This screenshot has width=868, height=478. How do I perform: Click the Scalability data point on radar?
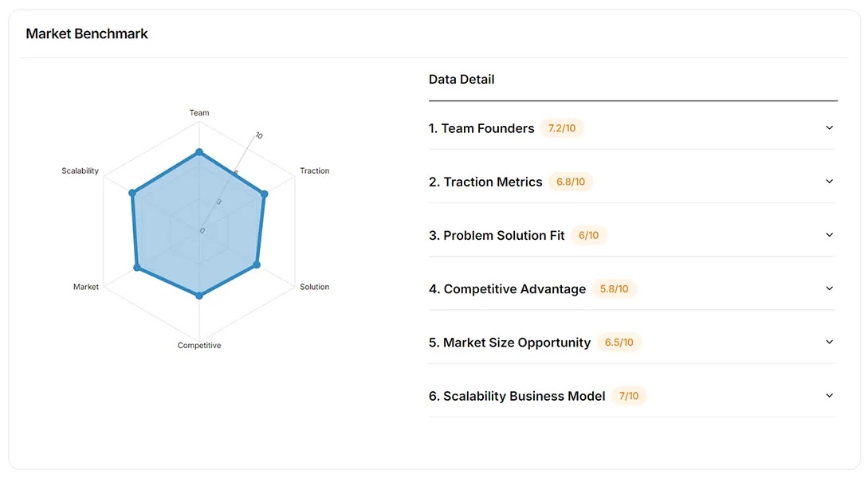132,193
